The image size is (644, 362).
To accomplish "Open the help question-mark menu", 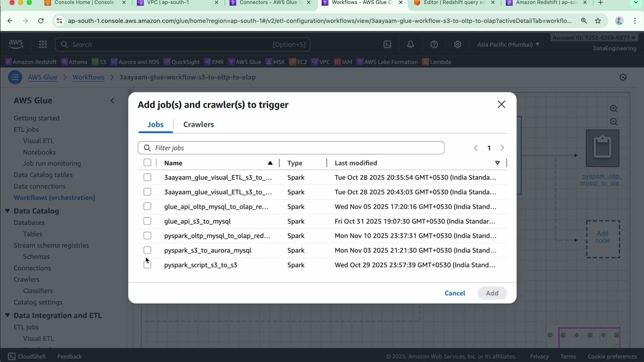I will point(434,44).
